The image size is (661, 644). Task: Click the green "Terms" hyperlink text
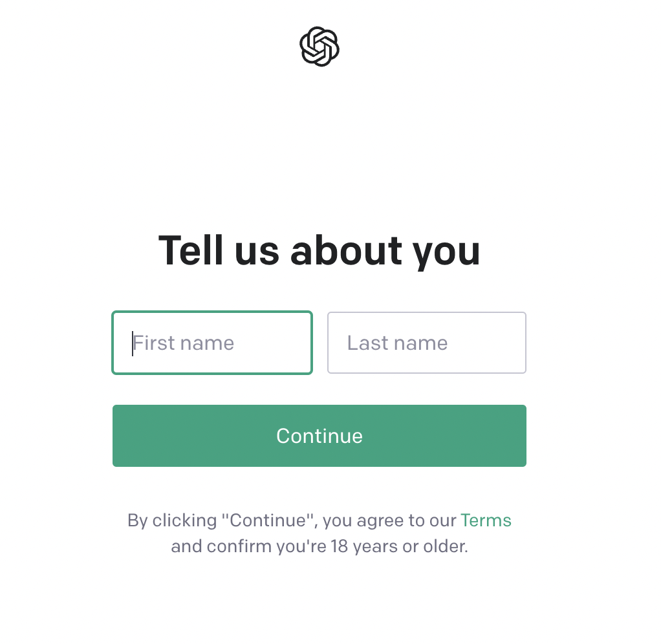[486, 521]
